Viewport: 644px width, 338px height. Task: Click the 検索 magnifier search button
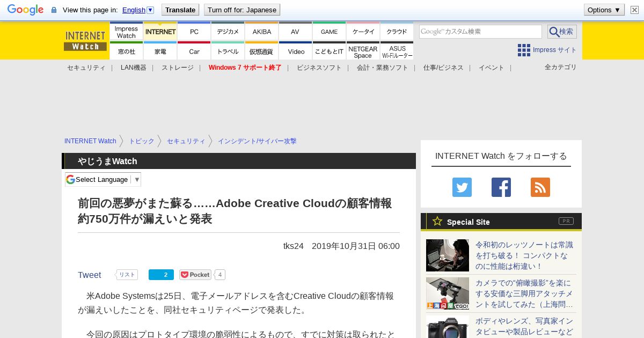click(x=562, y=32)
